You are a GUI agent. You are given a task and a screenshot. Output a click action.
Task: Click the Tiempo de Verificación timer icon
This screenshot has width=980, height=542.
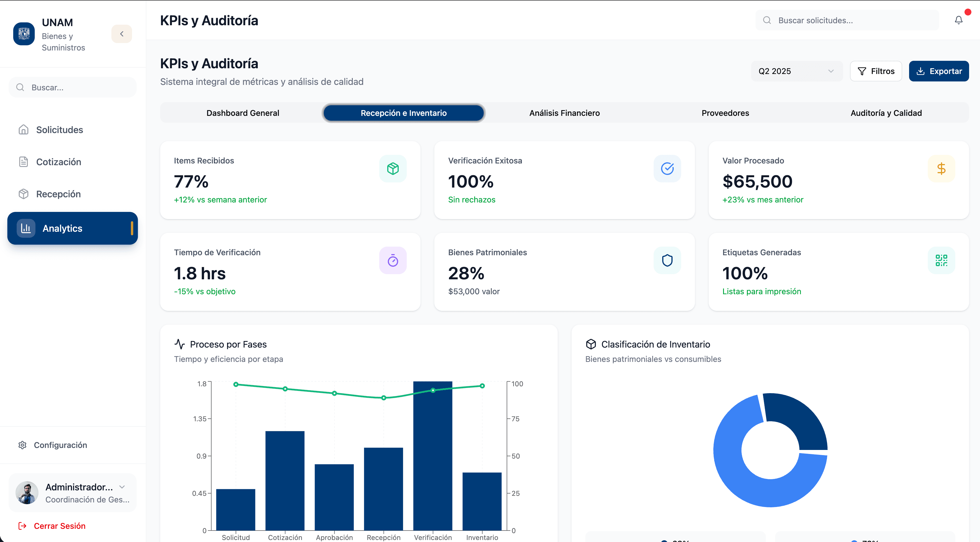click(x=393, y=260)
